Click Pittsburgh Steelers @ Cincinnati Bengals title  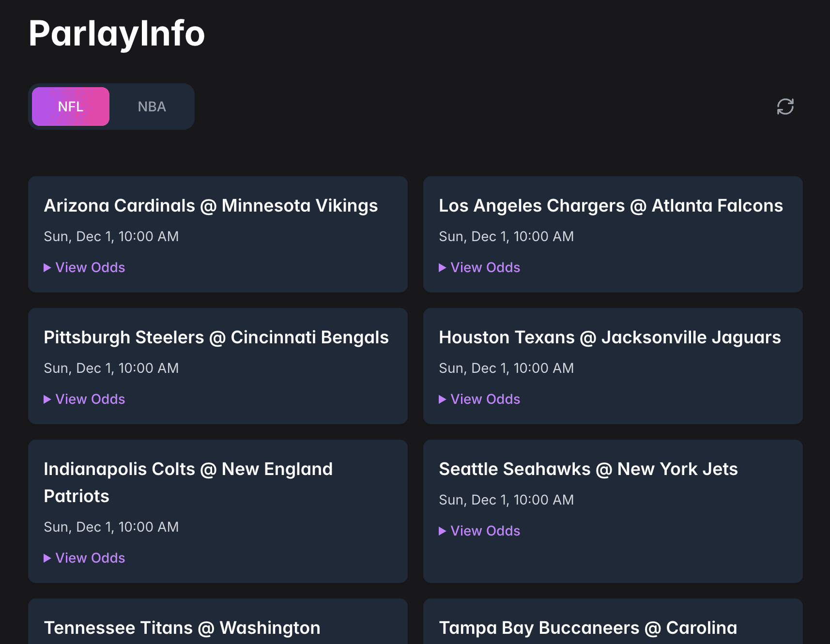[216, 337]
